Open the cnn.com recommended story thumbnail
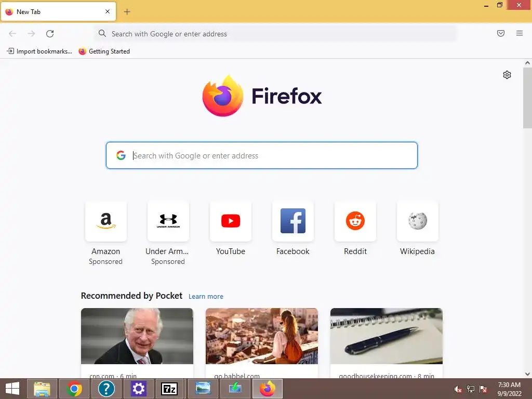 coord(137,336)
